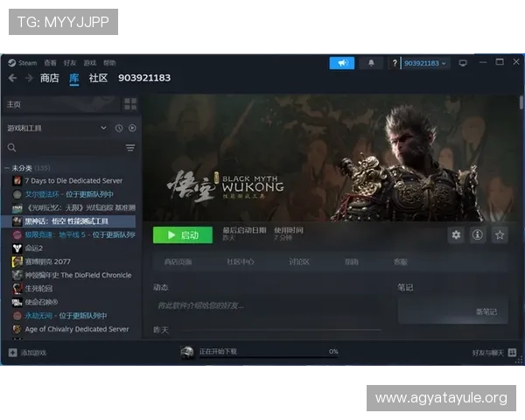
Task: Expand the 游戏和工具 filter dropdown
Action: 103,128
